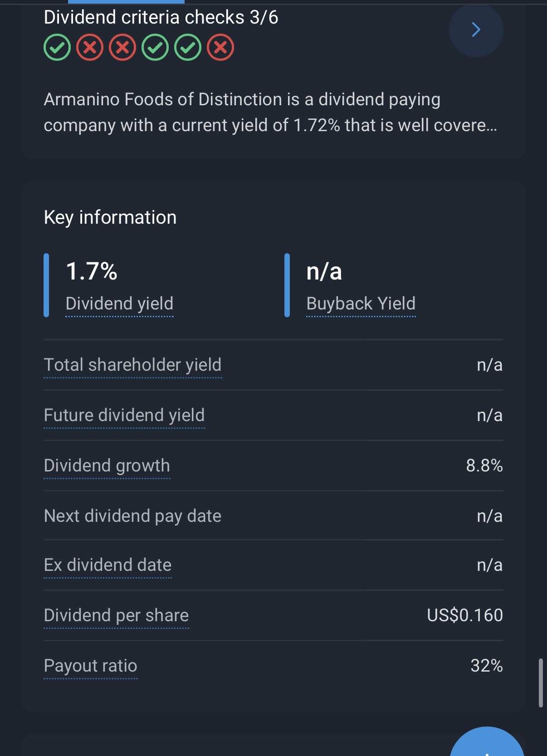Select the highlighted tab indicator at top
Screen dimensions: 547x756
tap(126, 2)
